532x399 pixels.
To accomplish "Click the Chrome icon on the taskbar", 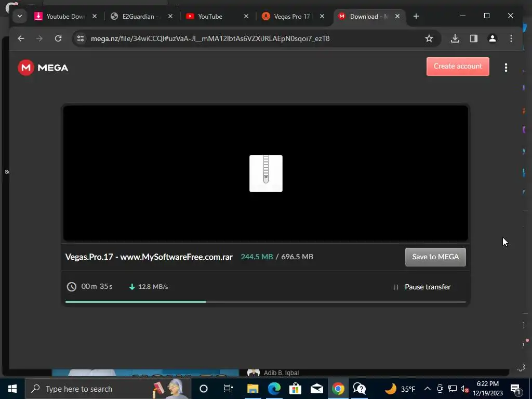I will [338, 389].
